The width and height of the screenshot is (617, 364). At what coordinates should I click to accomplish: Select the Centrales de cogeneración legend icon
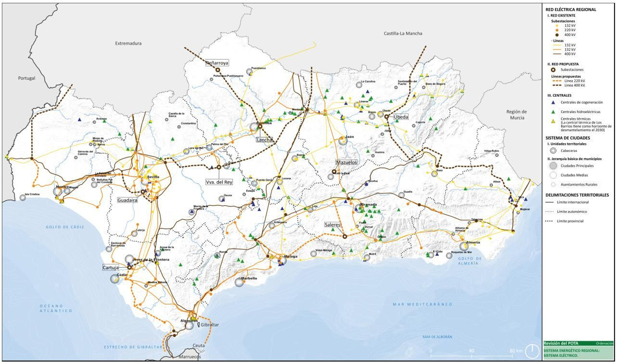pos(553,102)
